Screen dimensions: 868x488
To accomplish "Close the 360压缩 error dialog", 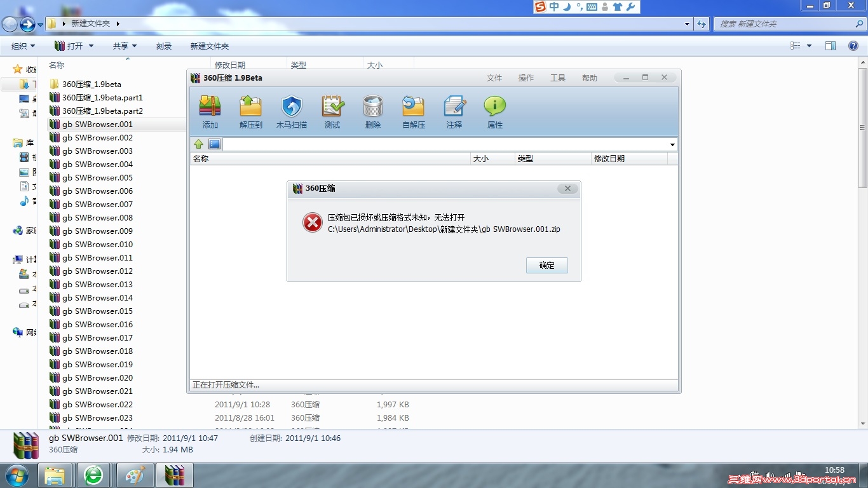I will pyautogui.click(x=567, y=189).
